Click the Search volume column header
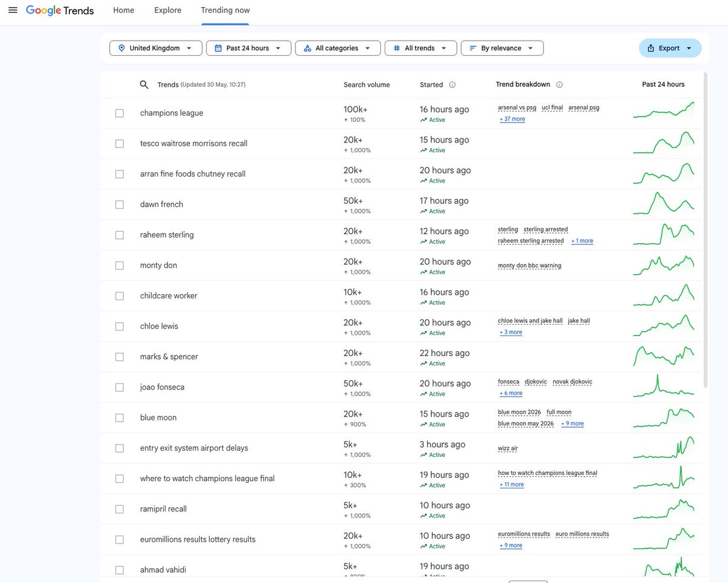 point(366,85)
